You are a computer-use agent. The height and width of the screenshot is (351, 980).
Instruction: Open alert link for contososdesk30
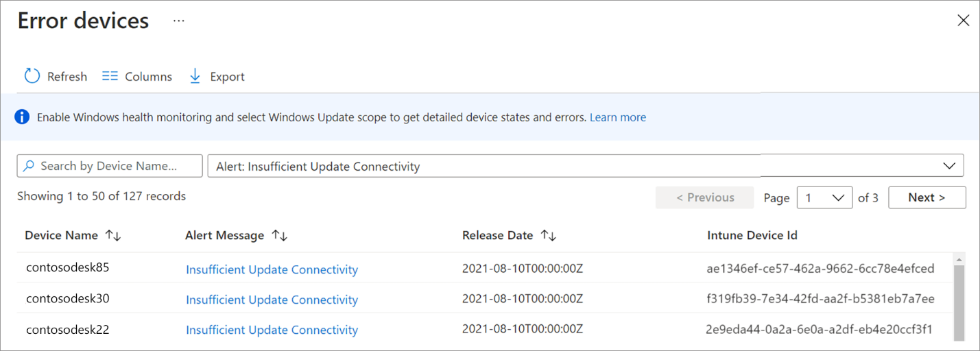(272, 300)
